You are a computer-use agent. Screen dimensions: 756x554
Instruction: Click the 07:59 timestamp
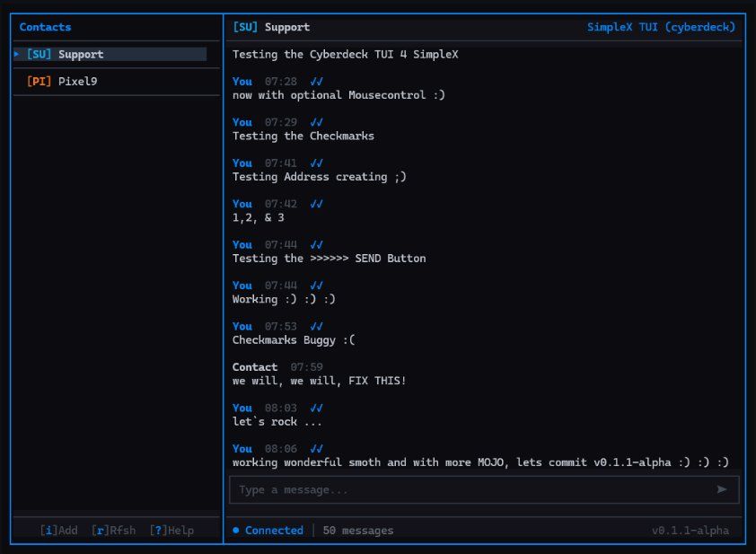click(x=307, y=367)
